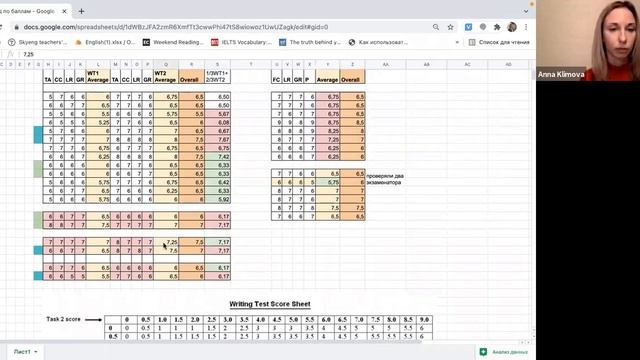Close the Google Sheets browser tab
This screenshot has width=640, height=360.
tap(64, 11)
